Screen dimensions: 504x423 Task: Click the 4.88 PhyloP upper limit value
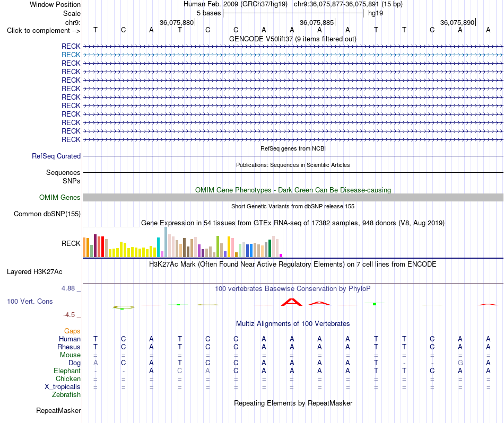click(x=68, y=288)
